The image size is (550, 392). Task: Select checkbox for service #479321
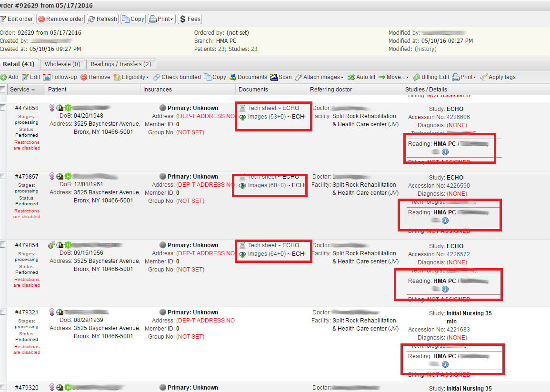coord(2,312)
